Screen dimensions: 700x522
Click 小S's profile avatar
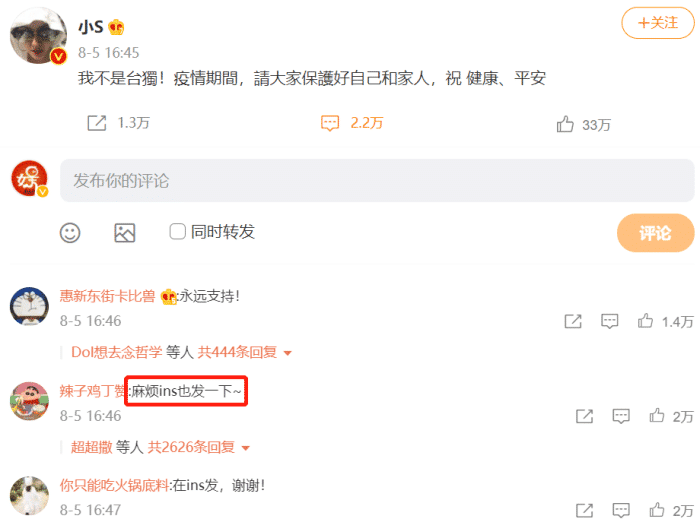coord(38,36)
